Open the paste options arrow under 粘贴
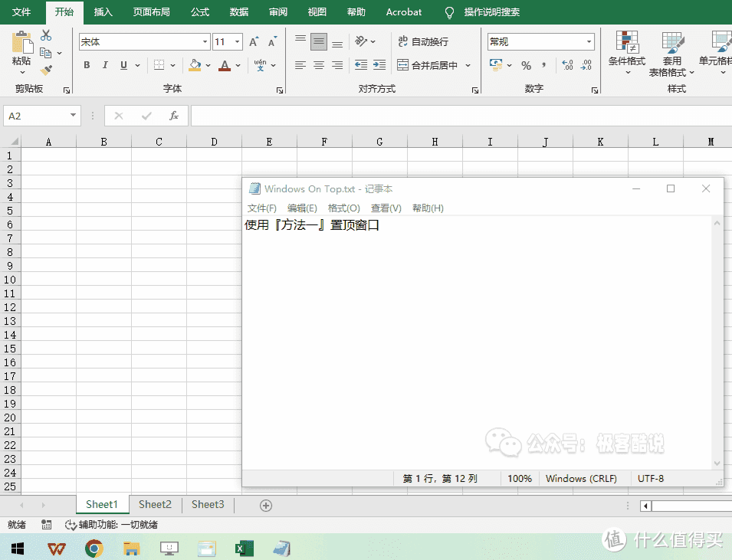This screenshot has width=732, height=560. coord(21,72)
